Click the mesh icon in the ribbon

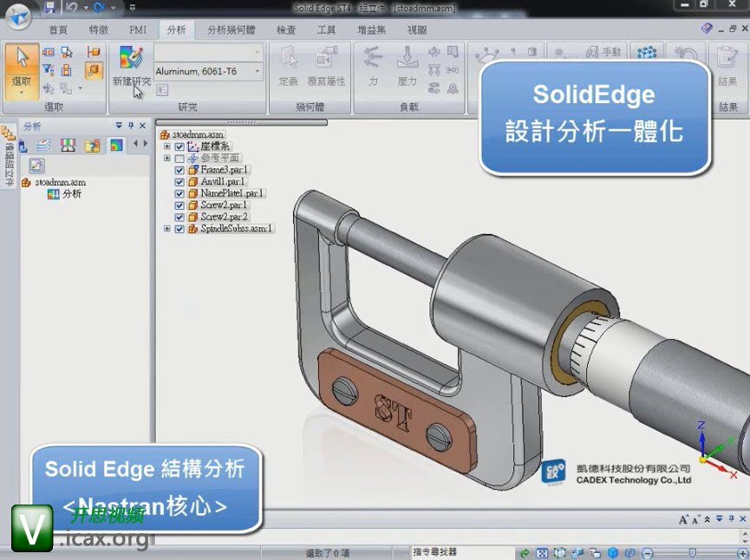tap(643, 55)
